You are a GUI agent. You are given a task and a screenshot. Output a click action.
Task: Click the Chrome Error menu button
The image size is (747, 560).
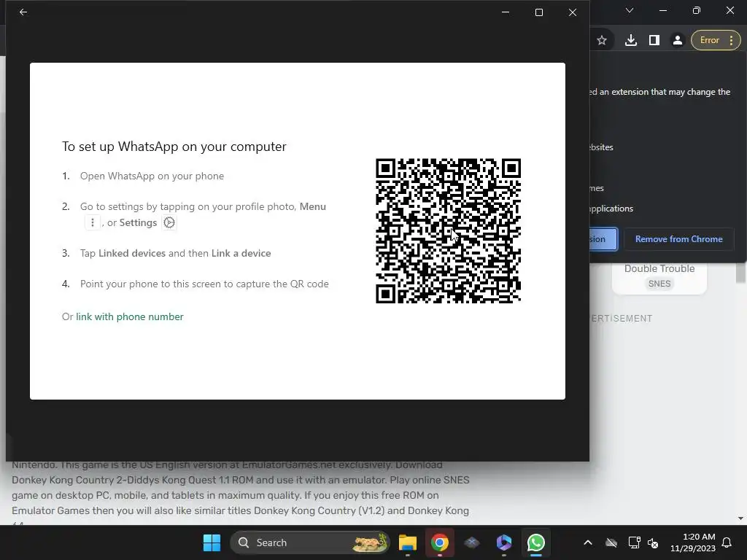point(716,40)
